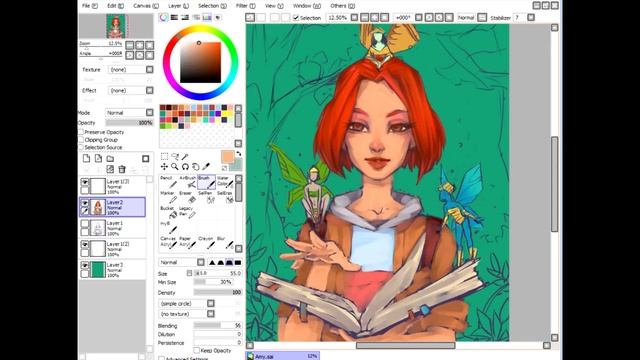Select the Legacy Pen tool
Viewport: 640px width, 360px height.
pyautogui.click(x=188, y=212)
